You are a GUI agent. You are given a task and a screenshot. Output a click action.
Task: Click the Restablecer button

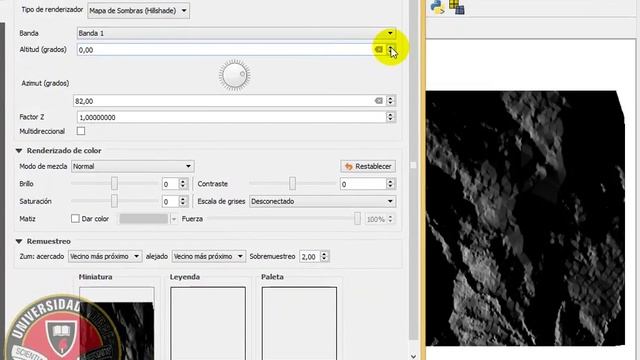368,167
